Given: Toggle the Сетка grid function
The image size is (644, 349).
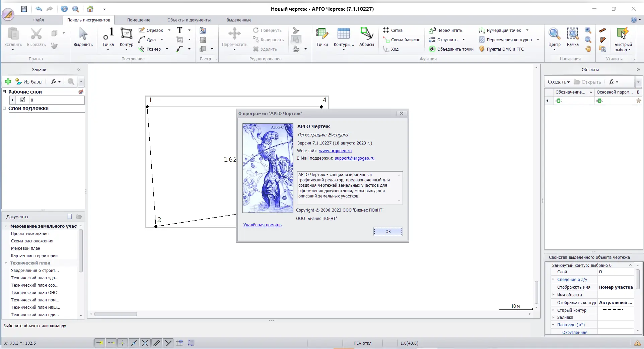Looking at the screenshot, I should click(x=393, y=30).
